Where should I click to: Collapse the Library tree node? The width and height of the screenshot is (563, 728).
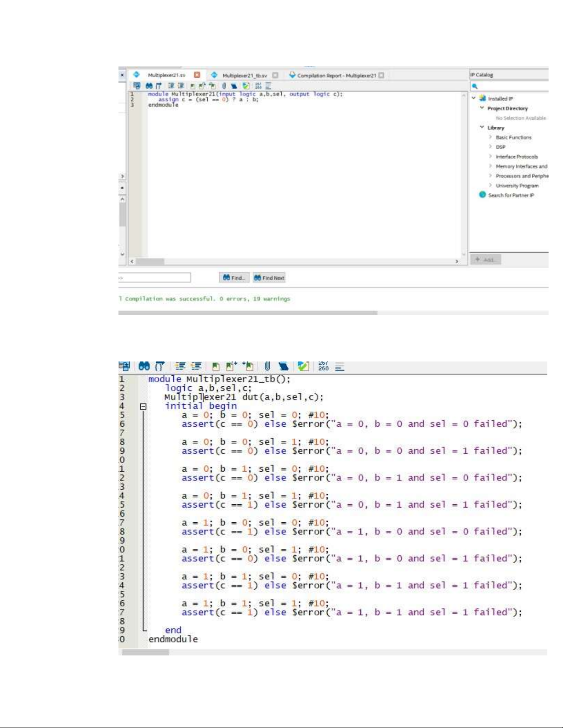pyautogui.click(x=482, y=128)
